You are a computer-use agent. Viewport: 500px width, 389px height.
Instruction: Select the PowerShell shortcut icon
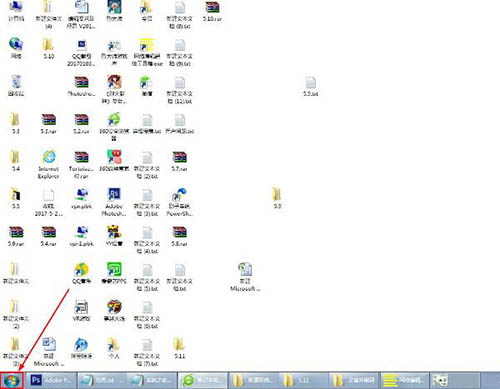click(179, 202)
